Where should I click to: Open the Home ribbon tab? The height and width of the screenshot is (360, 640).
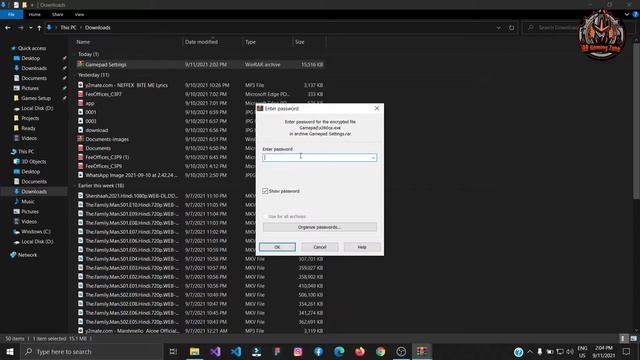pos(35,14)
